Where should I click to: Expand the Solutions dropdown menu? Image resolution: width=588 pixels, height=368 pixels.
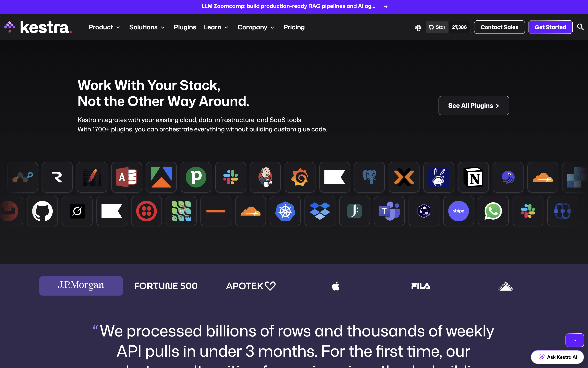(147, 27)
